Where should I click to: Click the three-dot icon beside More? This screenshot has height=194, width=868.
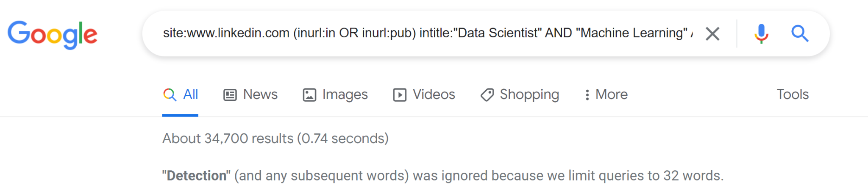[x=587, y=95]
